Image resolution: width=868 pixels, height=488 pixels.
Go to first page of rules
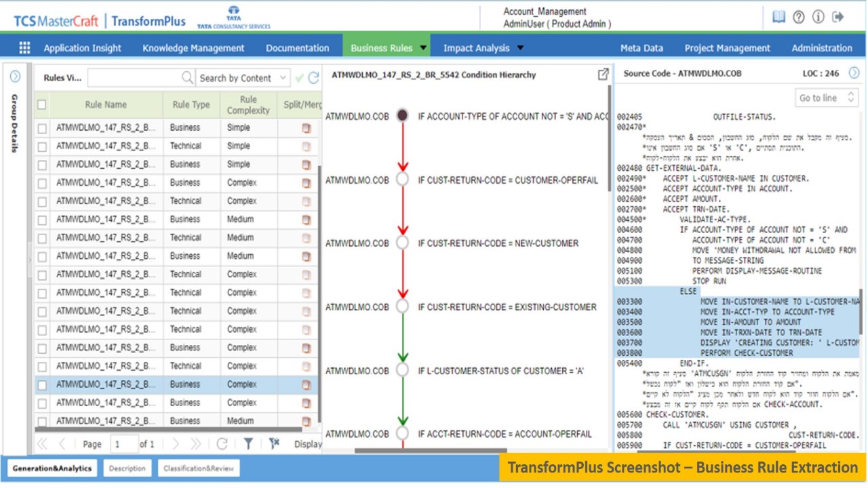click(x=42, y=444)
